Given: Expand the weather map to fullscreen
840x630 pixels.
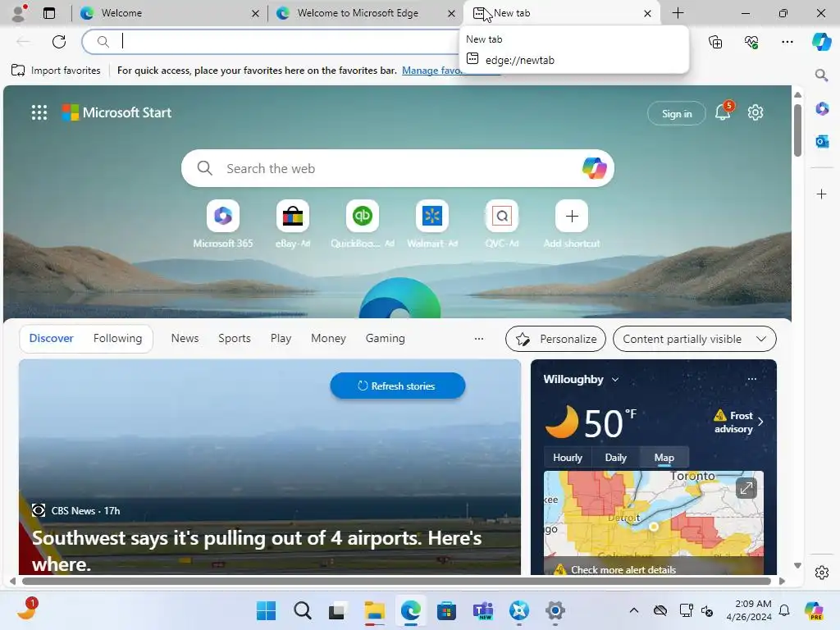Looking at the screenshot, I should 746,488.
